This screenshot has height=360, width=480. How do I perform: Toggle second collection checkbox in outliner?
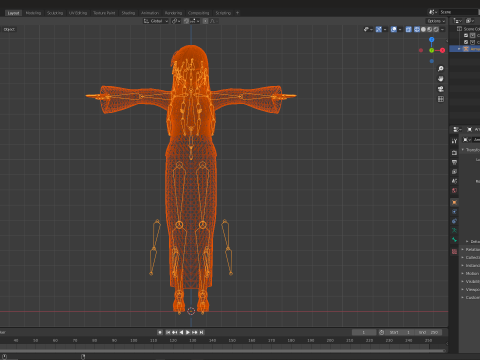click(x=466, y=42)
